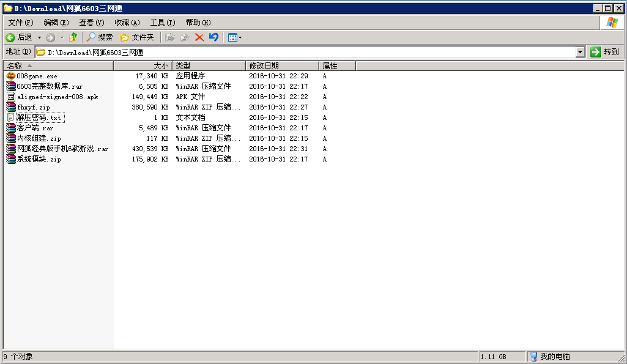Click the blue Undo arrow icon

tap(213, 37)
